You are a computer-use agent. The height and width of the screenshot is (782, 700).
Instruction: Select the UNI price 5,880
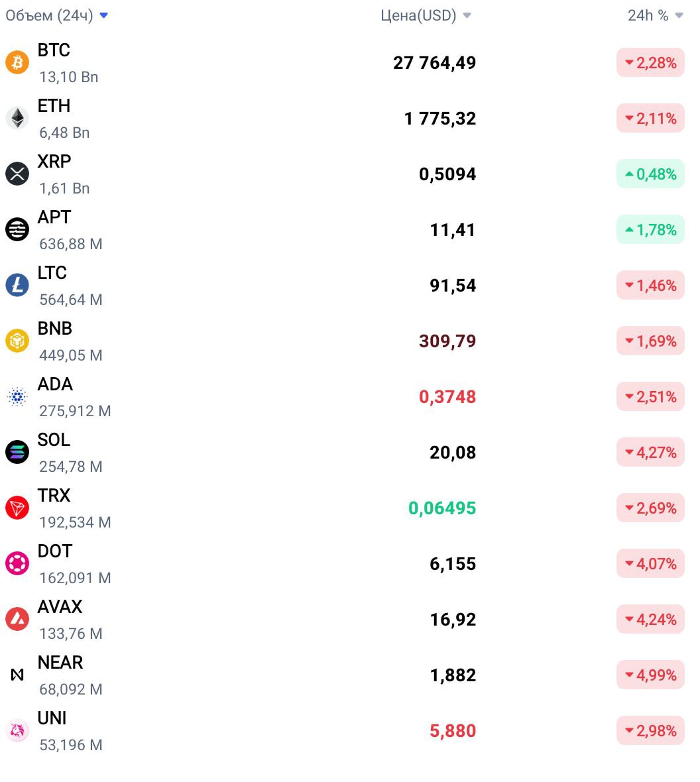pyautogui.click(x=453, y=730)
